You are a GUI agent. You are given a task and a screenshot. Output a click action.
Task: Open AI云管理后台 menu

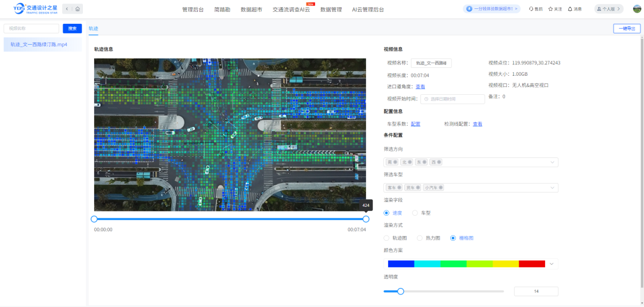click(368, 10)
